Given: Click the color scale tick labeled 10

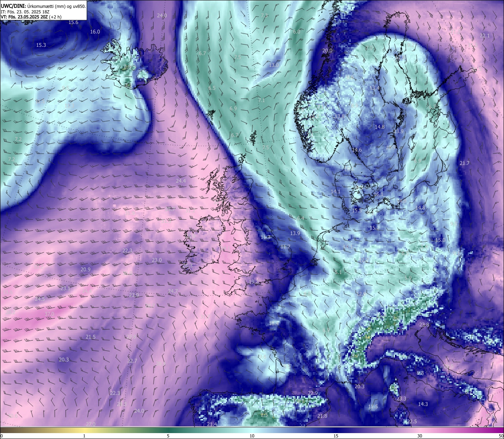Looking at the screenshot, I should point(252,436).
